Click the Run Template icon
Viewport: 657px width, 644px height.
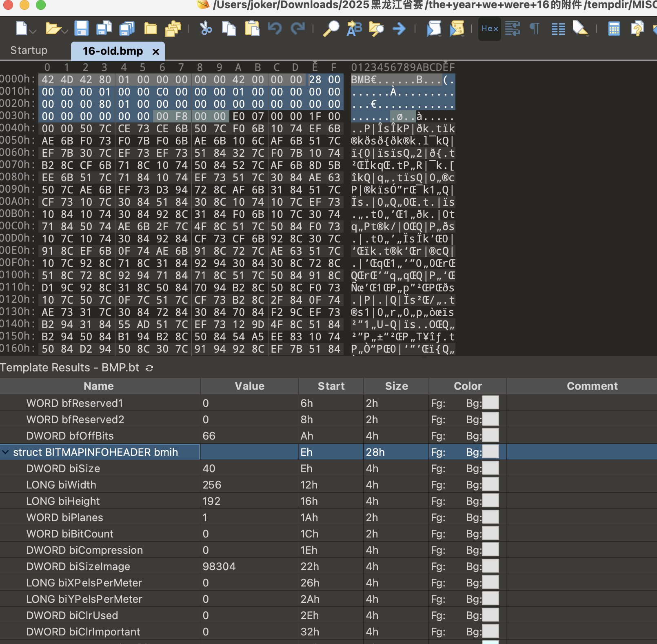(457, 29)
